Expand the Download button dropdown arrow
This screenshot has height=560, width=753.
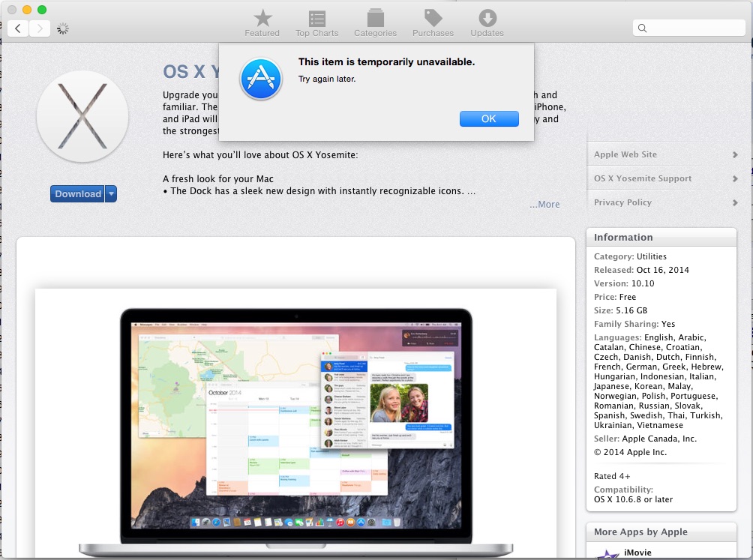(112, 194)
